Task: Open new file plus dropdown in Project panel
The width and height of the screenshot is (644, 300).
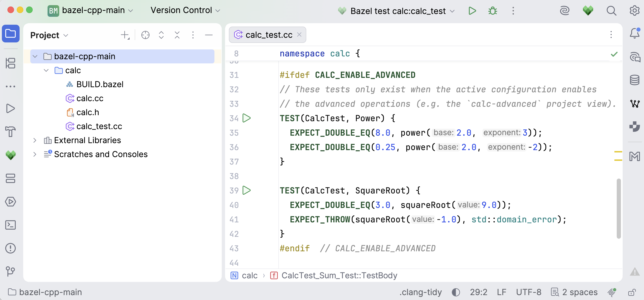Action: coord(125,35)
